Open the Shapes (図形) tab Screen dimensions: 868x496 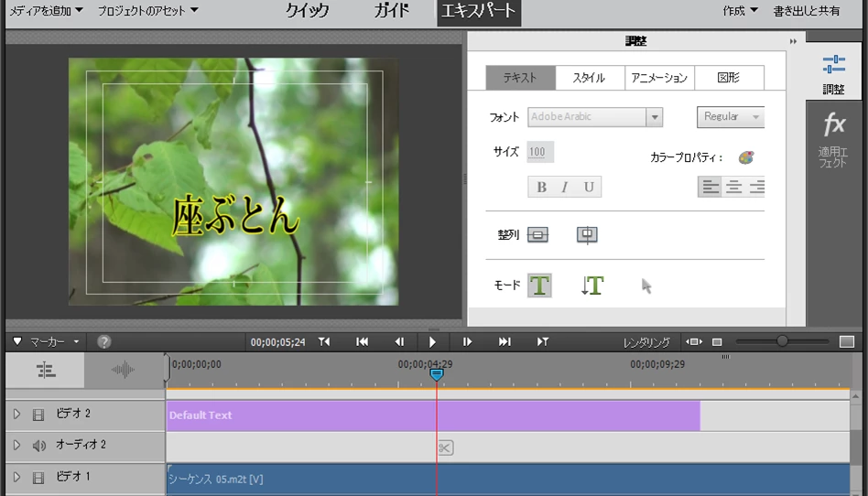coord(729,78)
